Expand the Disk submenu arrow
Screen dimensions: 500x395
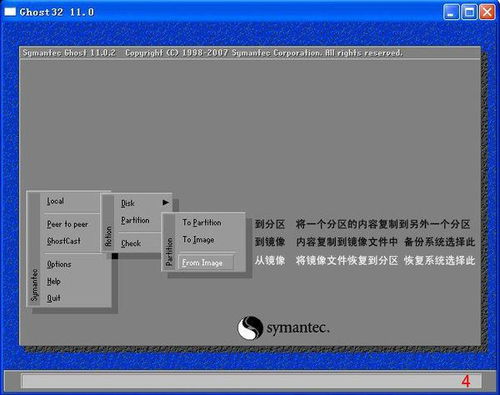click(166, 202)
